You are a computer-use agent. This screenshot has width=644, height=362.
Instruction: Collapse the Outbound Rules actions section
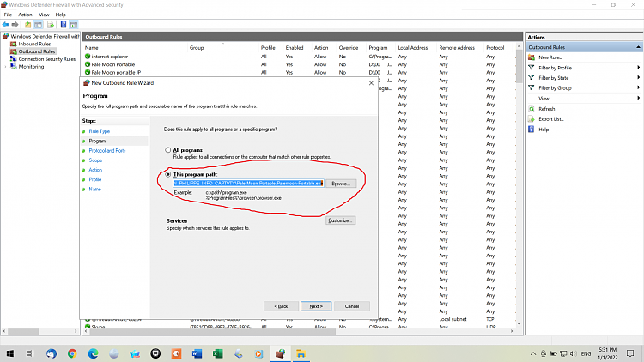(x=638, y=47)
